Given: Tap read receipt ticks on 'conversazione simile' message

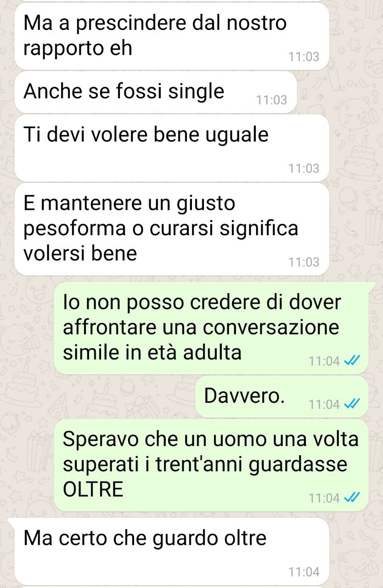Looking at the screenshot, I should pos(350,361).
